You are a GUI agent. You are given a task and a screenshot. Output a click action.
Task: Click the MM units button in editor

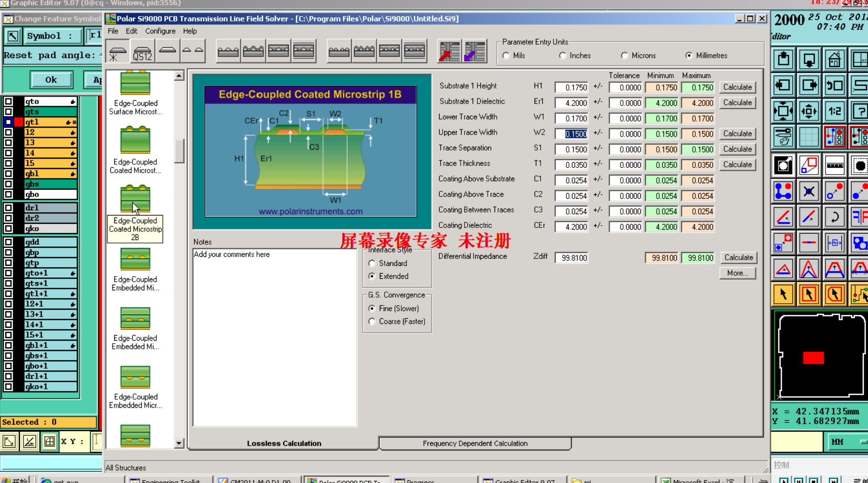click(x=846, y=442)
